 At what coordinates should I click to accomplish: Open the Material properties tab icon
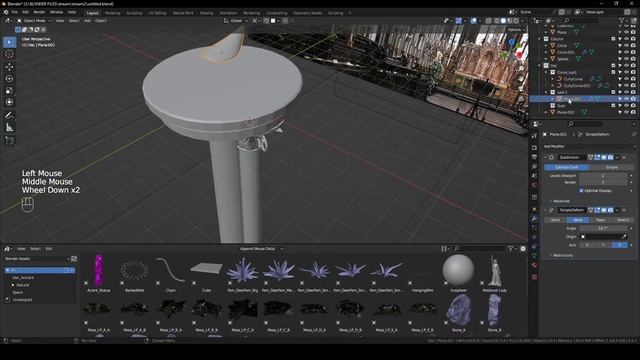point(535,265)
